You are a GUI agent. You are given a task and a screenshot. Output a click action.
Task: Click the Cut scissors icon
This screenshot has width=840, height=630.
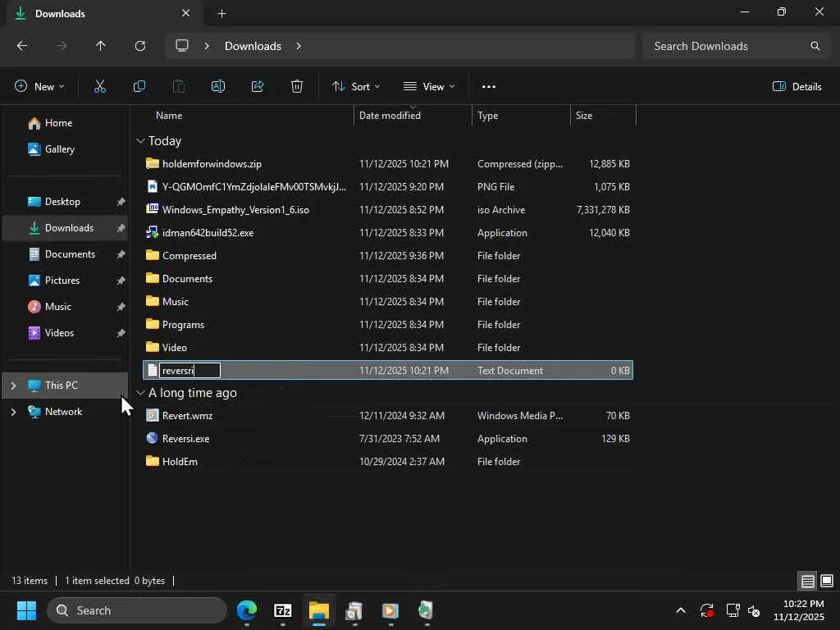[100, 86]
